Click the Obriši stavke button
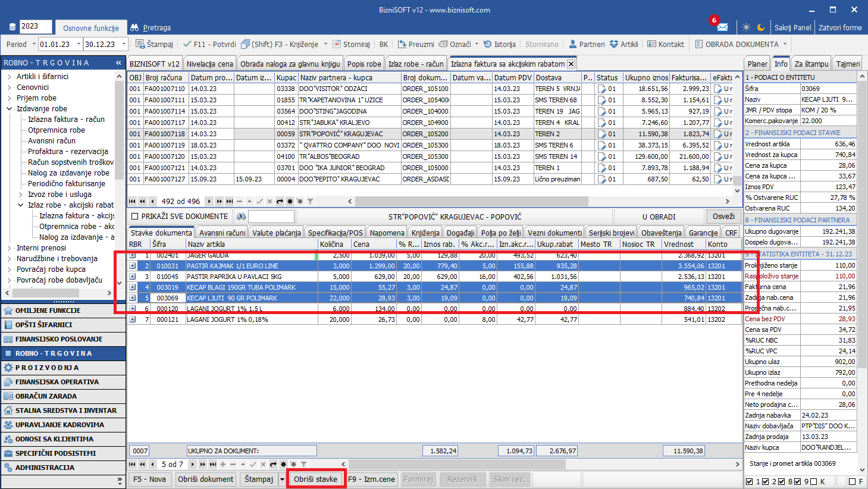This screenshot has height=489, width=868. click(x=315, y=479)
